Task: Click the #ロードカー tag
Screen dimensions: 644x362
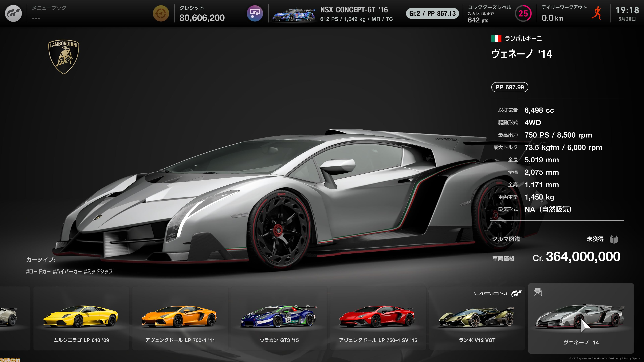Action: pos(38,271)
